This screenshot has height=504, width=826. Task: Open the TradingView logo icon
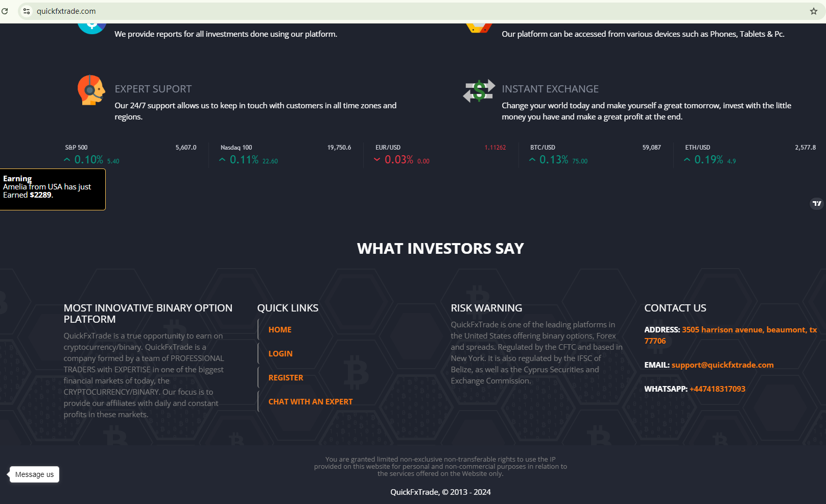coord(817,203)
